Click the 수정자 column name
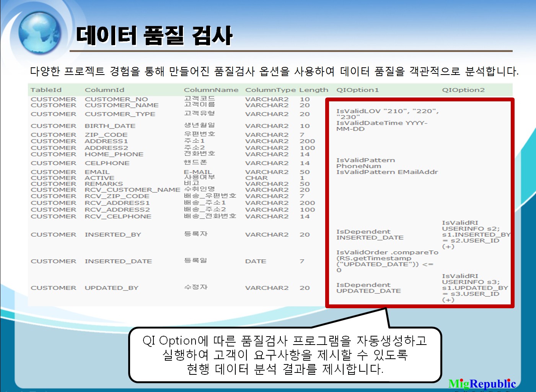This screenshot has width=536, height=392. pyautogui.click(x=196, y=287)
